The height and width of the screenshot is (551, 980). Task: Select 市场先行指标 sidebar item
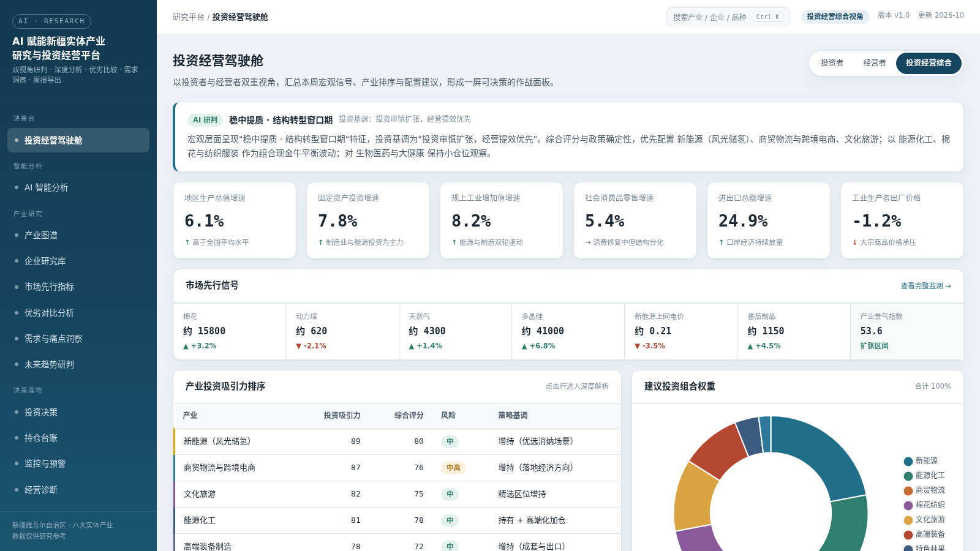78,287
